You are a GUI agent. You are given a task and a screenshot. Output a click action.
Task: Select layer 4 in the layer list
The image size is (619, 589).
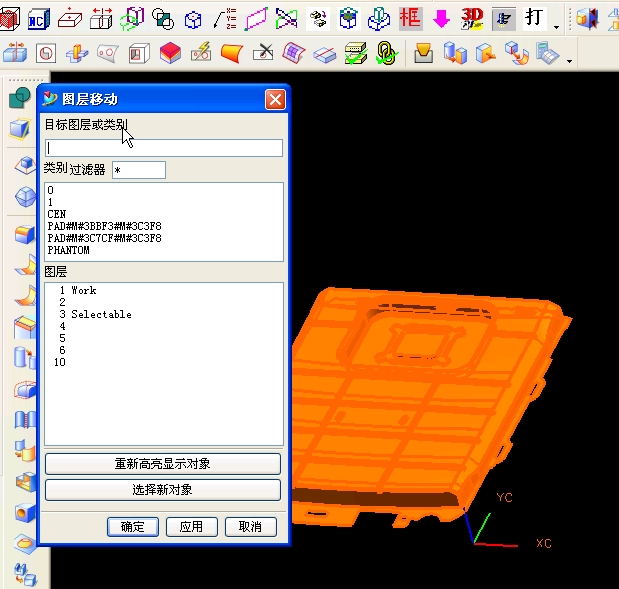[x=164, y=326]
